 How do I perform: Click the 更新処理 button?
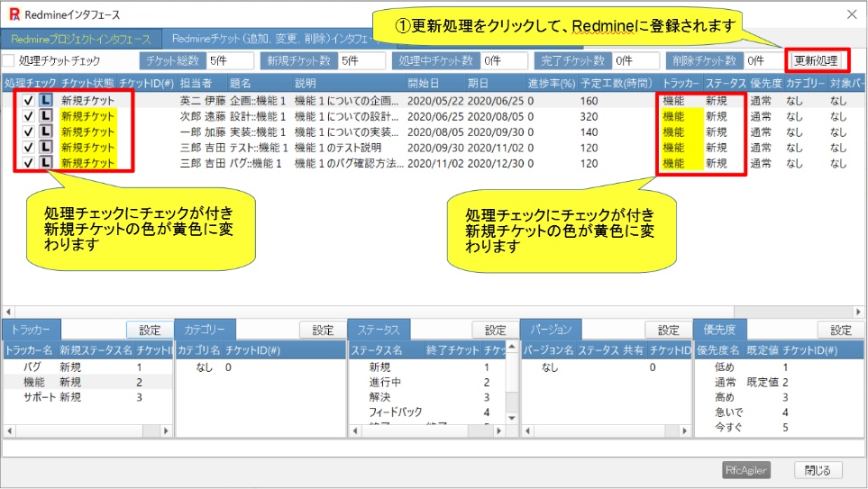tap(816, 60)
